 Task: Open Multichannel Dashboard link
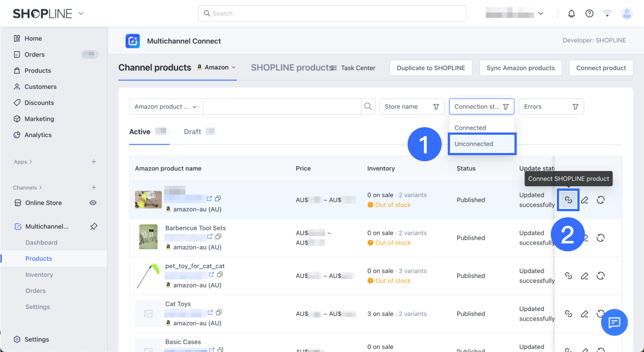41,243
